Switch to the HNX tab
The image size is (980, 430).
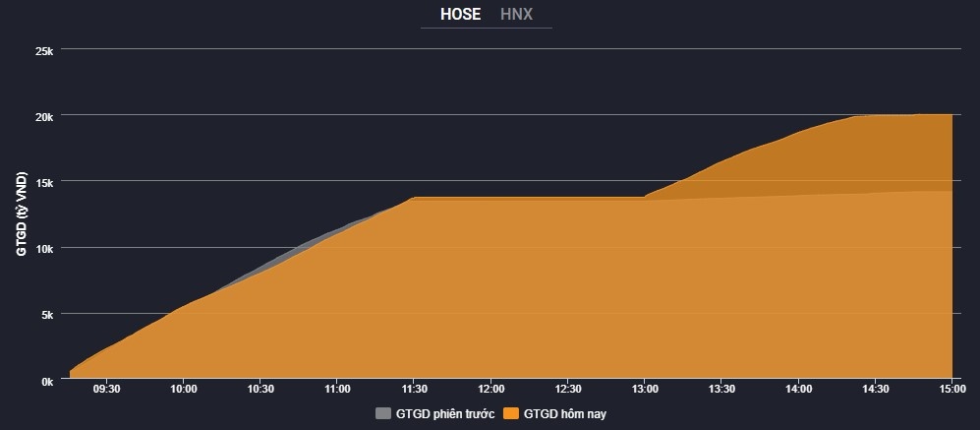[518, 15]
